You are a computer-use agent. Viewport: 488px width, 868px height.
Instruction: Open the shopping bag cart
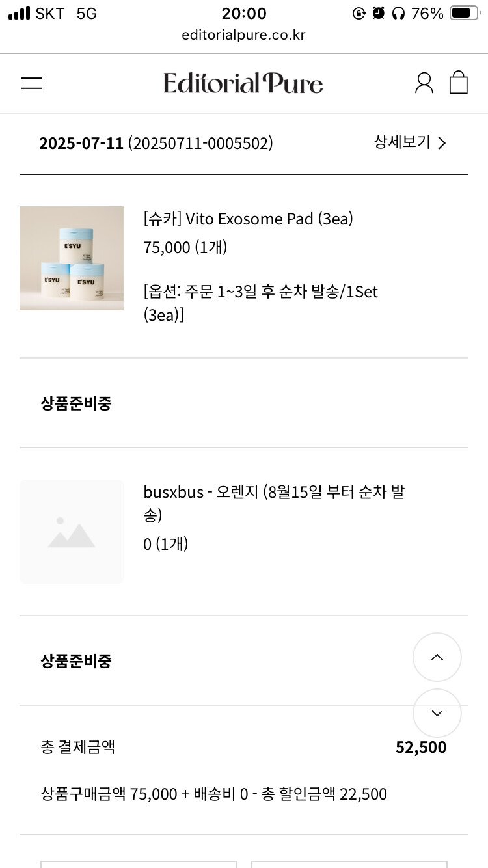click(x=459, y=83)
